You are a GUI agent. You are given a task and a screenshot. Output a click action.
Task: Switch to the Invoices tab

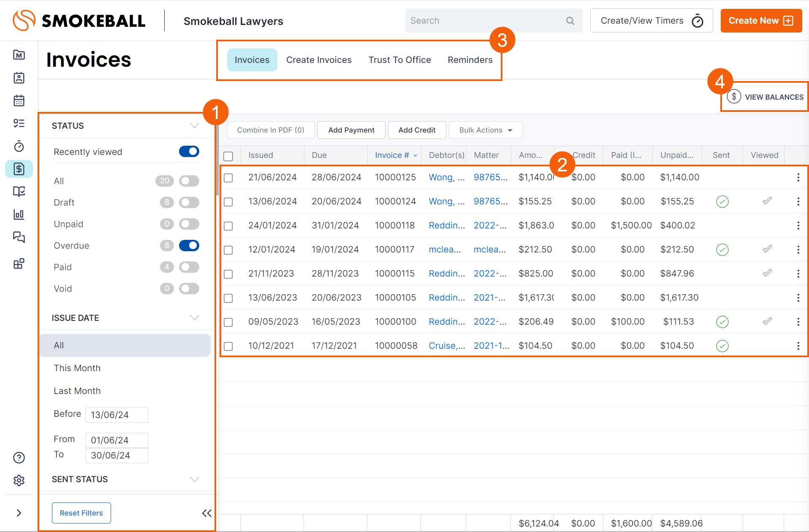pyautogui.click(x=252, y=60)
